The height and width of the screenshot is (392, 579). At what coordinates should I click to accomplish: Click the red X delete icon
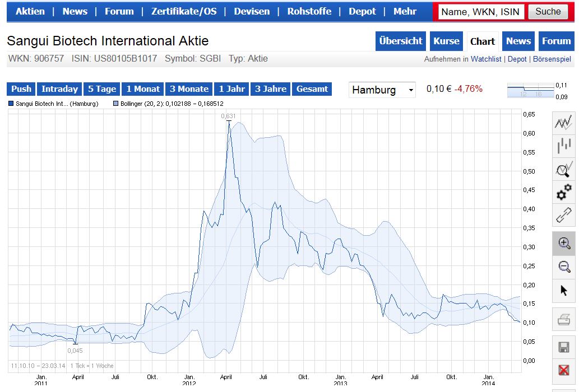pyautogui.click(x=563, y=370)
